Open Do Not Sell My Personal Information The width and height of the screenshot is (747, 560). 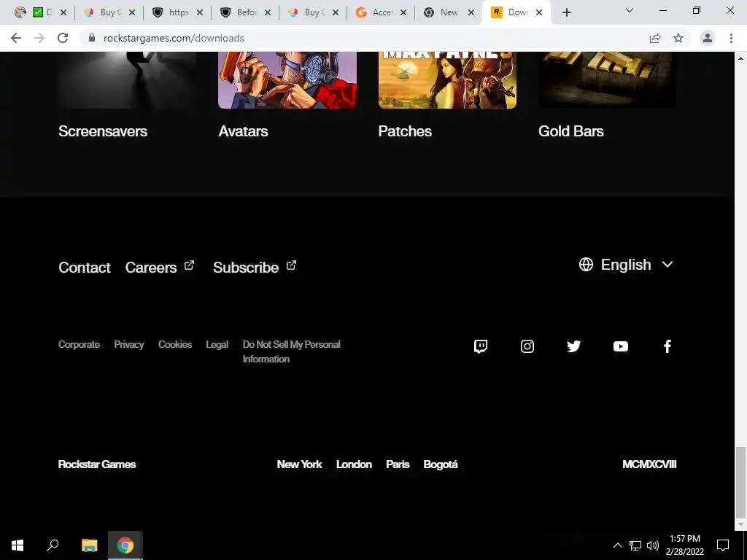[x=292, y=351]
